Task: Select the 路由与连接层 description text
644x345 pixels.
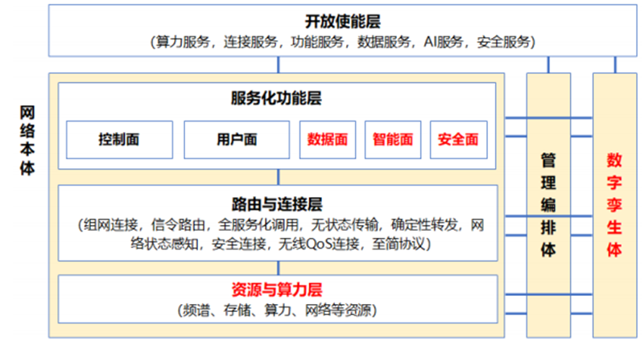Action: point(280,235)
